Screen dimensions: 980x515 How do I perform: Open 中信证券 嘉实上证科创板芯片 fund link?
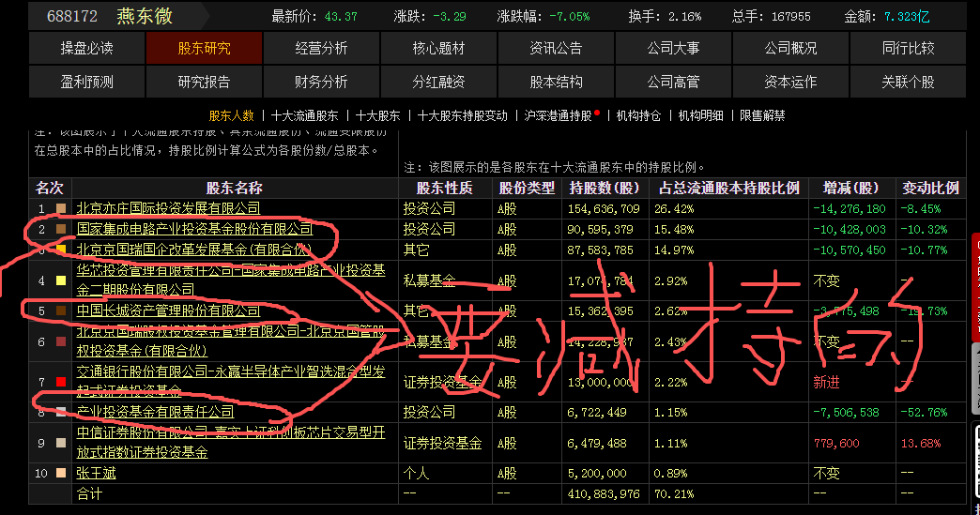tap(231, 442)
